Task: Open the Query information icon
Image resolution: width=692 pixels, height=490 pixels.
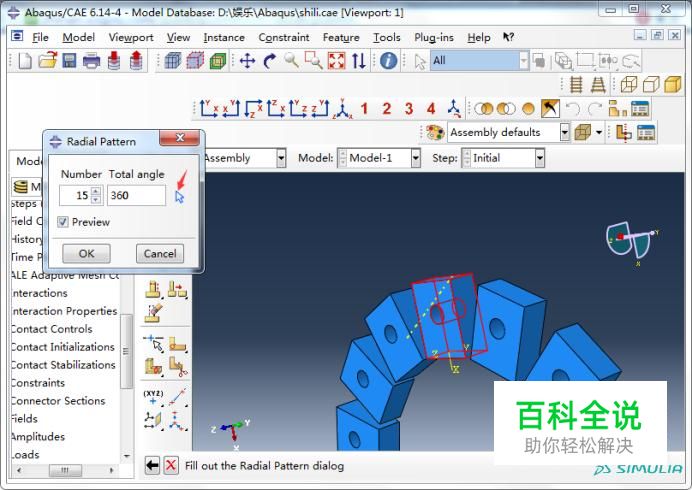Action: pos(388,60)
